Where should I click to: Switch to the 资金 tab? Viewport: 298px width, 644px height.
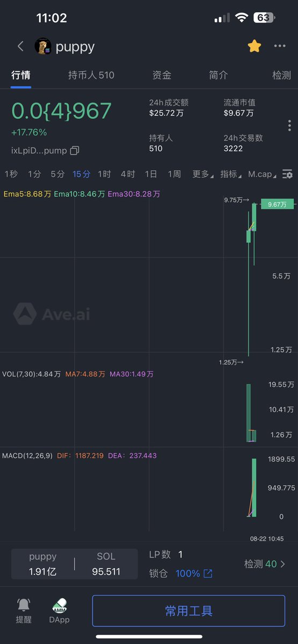(x=162, y=75)
